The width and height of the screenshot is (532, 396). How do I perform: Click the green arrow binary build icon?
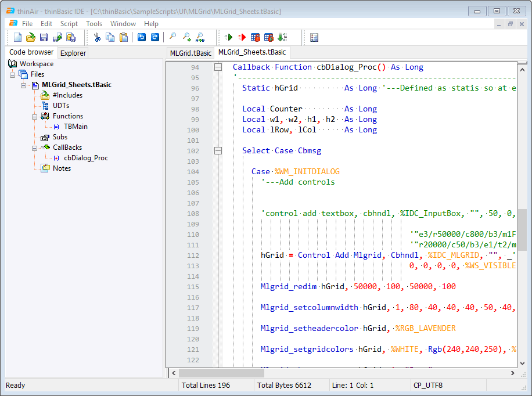[x=282, y=37]
